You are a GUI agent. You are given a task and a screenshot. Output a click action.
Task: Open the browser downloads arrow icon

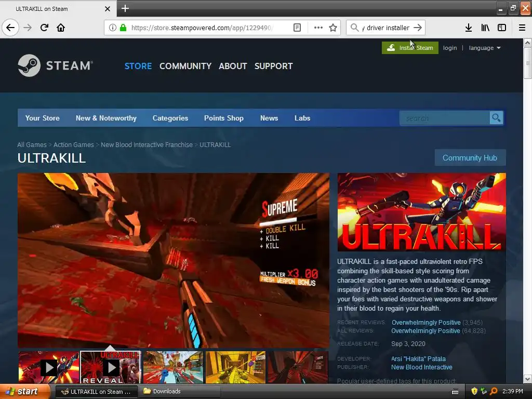469,28
